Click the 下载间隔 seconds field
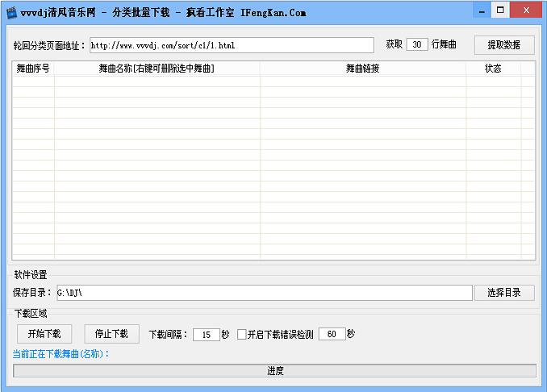This screenshot has width=547, height=392. [x=206, y=335]
